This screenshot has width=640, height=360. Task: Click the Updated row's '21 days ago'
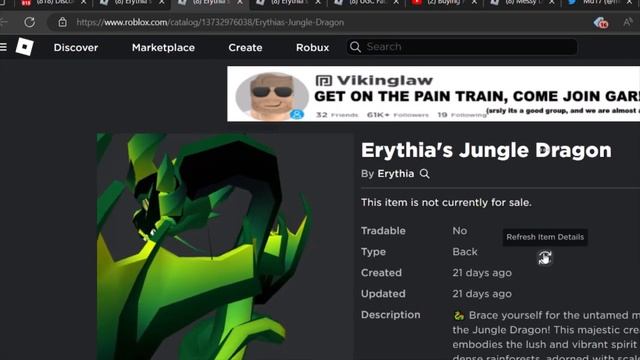click(x=482, y=294)
